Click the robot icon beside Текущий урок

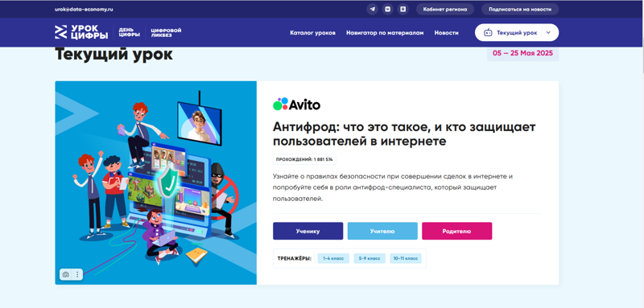point(488,33)
